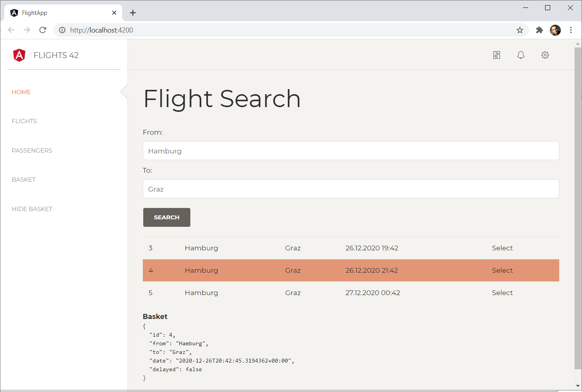The width and height of the screenshot is (582, 392).
Task: Go to Passengers menu item
Action: (32, 151)
